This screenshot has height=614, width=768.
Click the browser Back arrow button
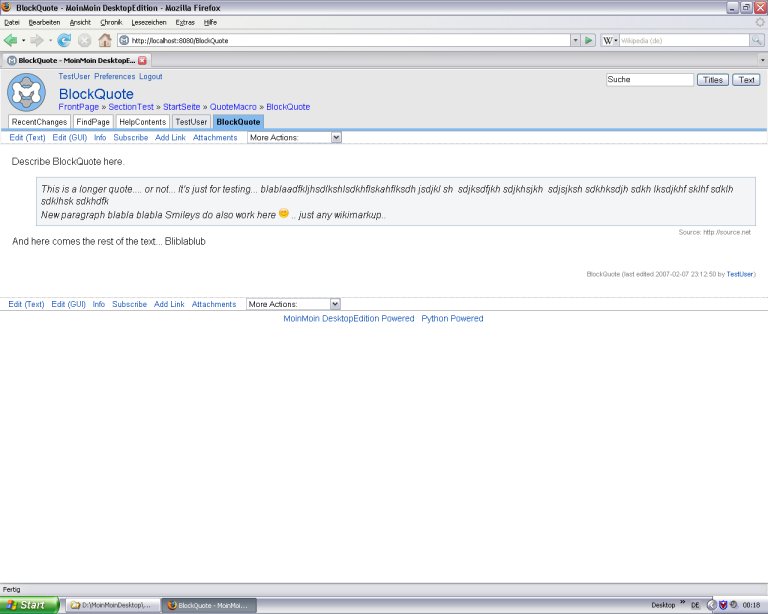tap(11, 40)
